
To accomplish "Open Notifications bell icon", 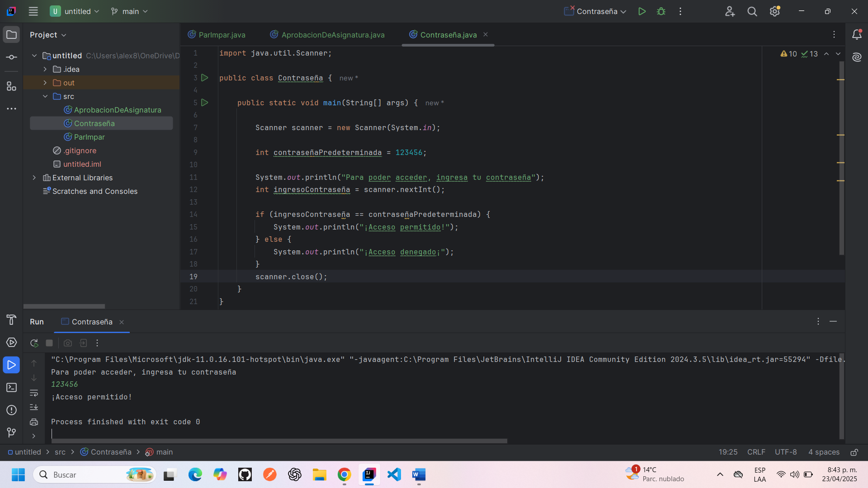I will pos(857,35).
